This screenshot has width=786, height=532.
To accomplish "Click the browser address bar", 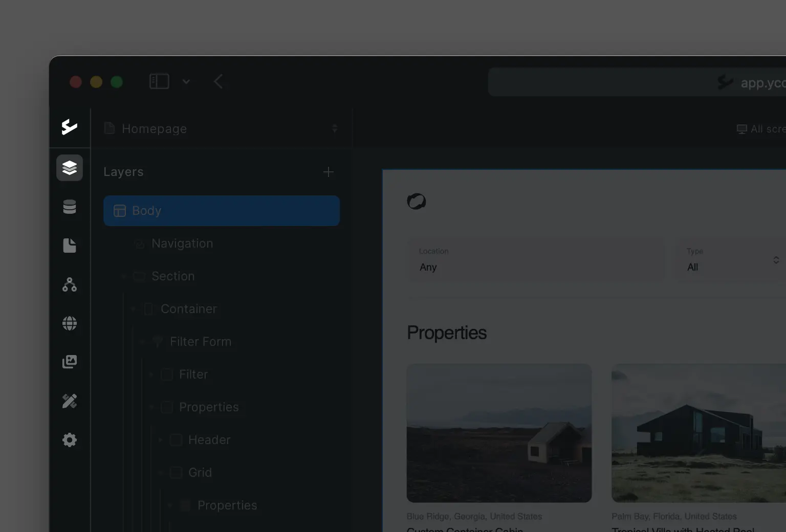I will 637,82.
